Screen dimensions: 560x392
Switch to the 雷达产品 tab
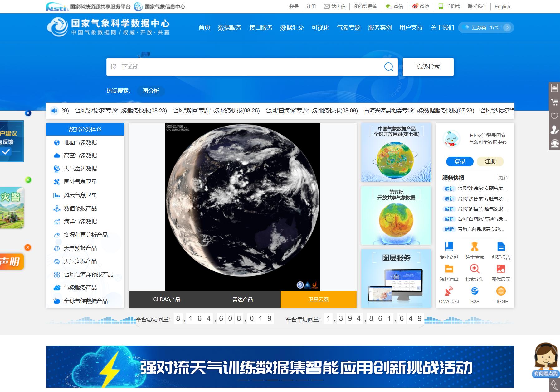[x=243, y=299]
